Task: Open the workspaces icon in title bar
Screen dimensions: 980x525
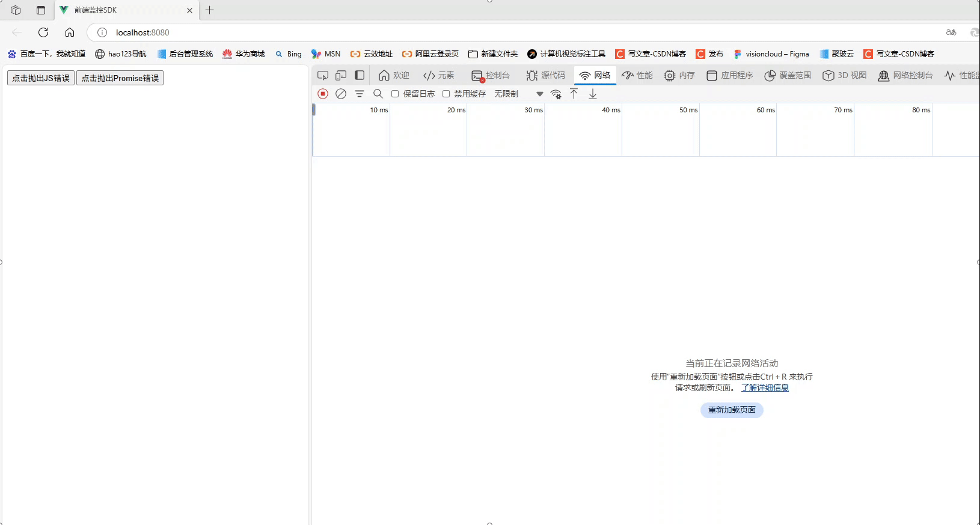Action: [16, 10]
